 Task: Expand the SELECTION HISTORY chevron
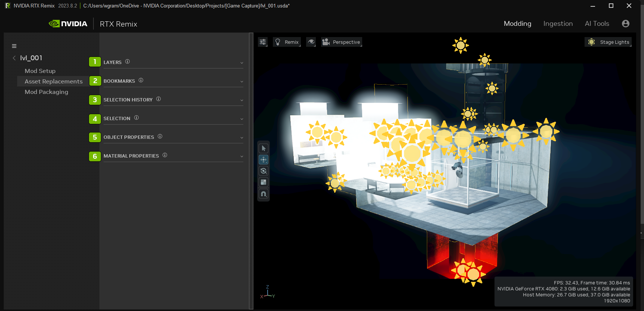[242, 100]
